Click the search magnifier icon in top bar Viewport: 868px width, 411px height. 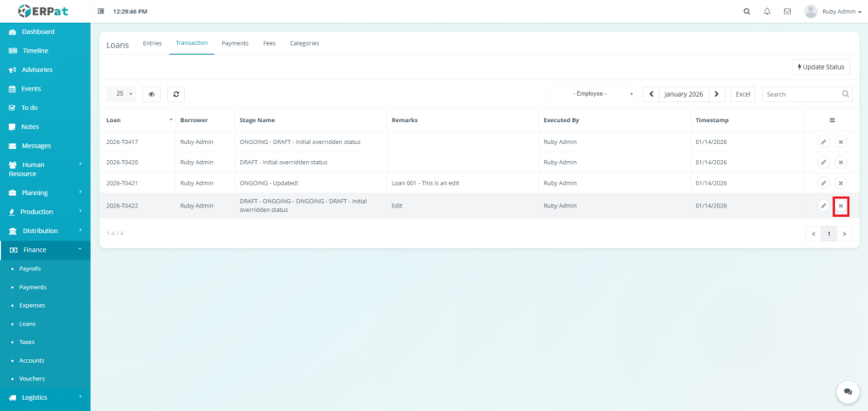pyautogui.click(x=747, y=12)
